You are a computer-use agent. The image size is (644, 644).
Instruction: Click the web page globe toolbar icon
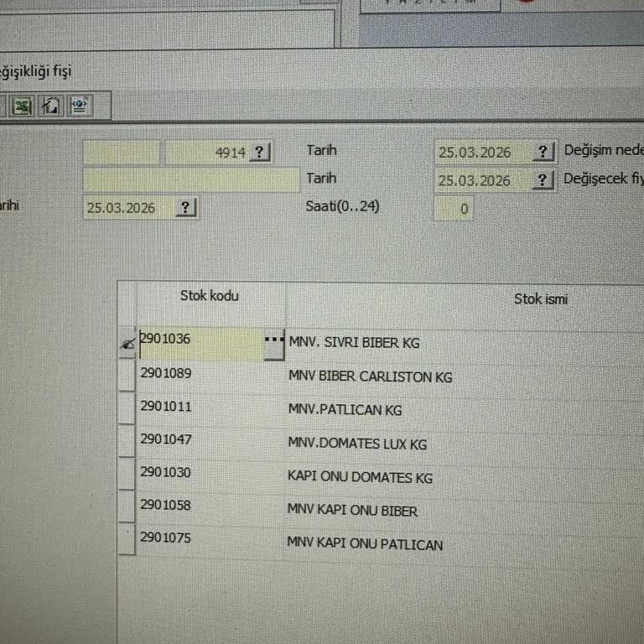tap(80, 106)
